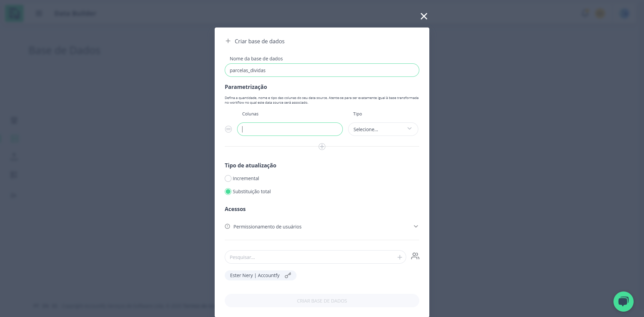Click the key icon on Ester Nery chip
Image resolution: width=644 pixels, height=317 pixels.
(x=288, y=275)
